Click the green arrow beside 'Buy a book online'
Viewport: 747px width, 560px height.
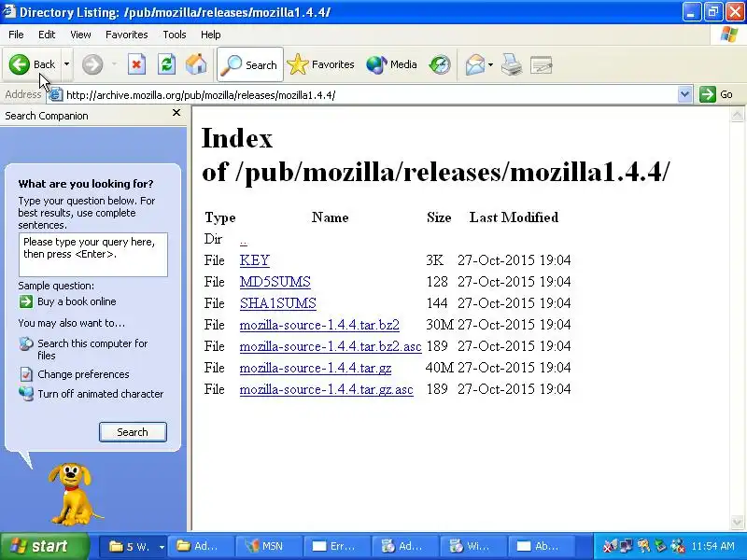26,301
